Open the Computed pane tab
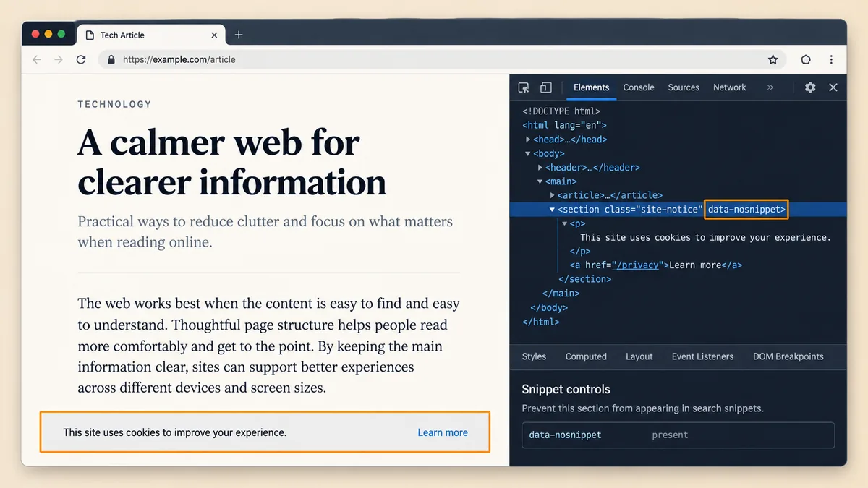Screen dimensions: 868x488 [x=586, y=356]
